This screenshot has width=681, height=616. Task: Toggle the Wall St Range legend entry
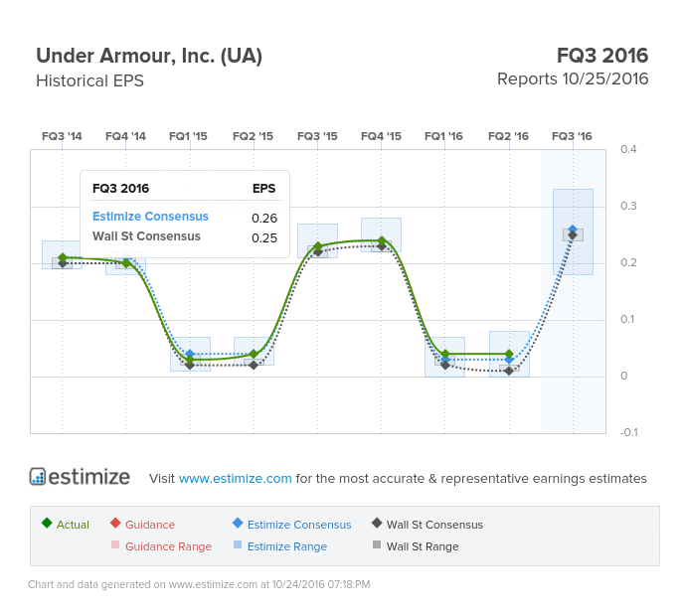click(416, 546)
